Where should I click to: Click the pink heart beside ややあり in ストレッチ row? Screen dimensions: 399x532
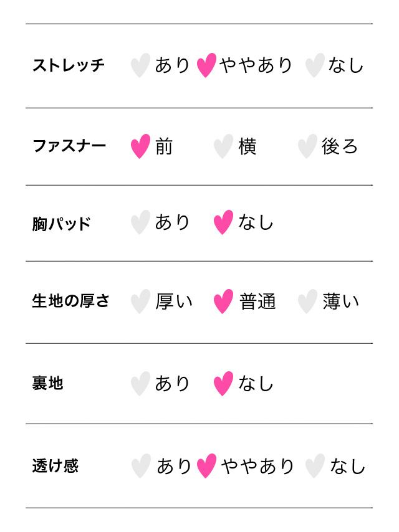click(x=206, y=65)
